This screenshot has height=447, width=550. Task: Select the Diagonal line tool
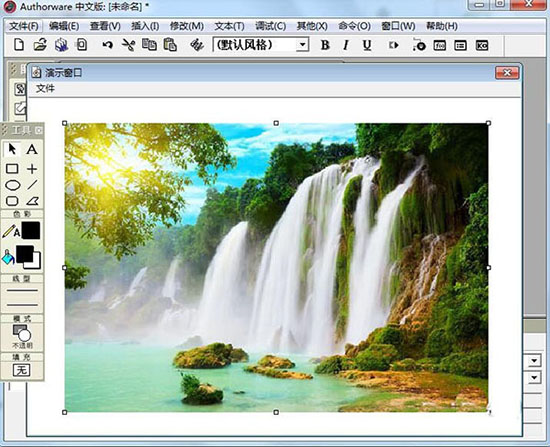pos(32,185)
